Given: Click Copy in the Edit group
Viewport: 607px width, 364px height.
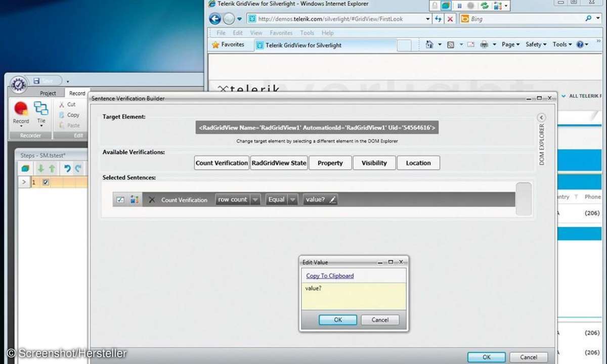Looking at the screenshot, I should (x=69, y=115).
